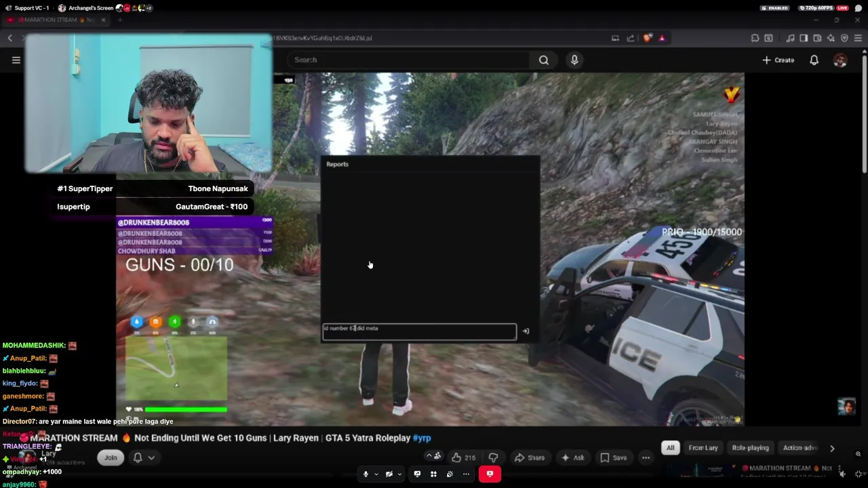The width and height of the screenshot is (868, 488).
Task: Open the recommended MARATHON STREAM video thumbnail
Action: tap(702, 471)
